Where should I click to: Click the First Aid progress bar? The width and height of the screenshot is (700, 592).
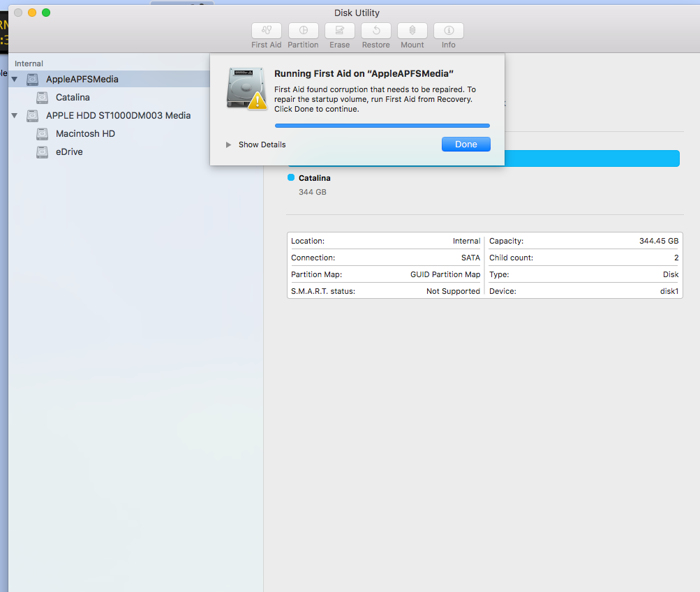coord(382,126)
